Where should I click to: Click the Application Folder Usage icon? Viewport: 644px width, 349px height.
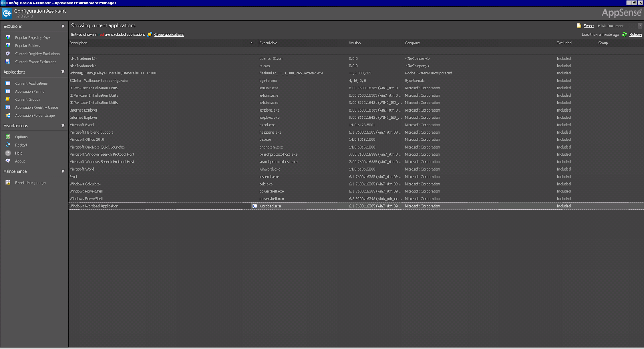tap(8, 115)
